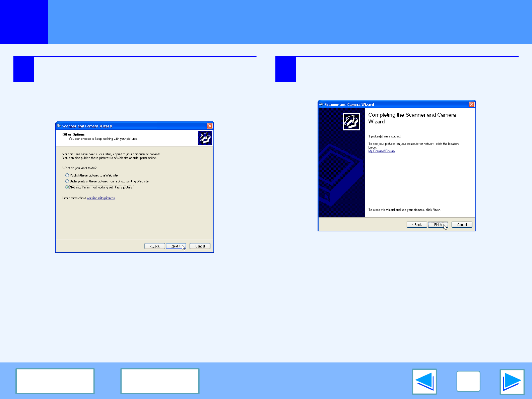Viewport: 532px width, 399px height.
Task: Click Finish to close the wizard
Action: click(438, 225)
